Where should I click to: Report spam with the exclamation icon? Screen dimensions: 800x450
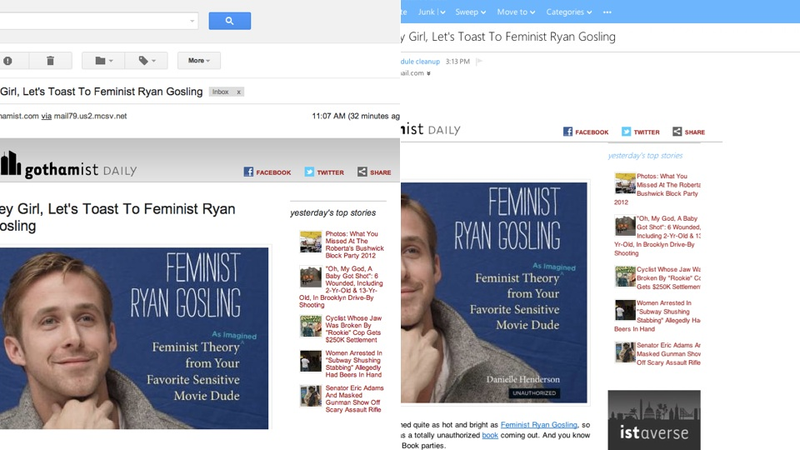[8, 61]
